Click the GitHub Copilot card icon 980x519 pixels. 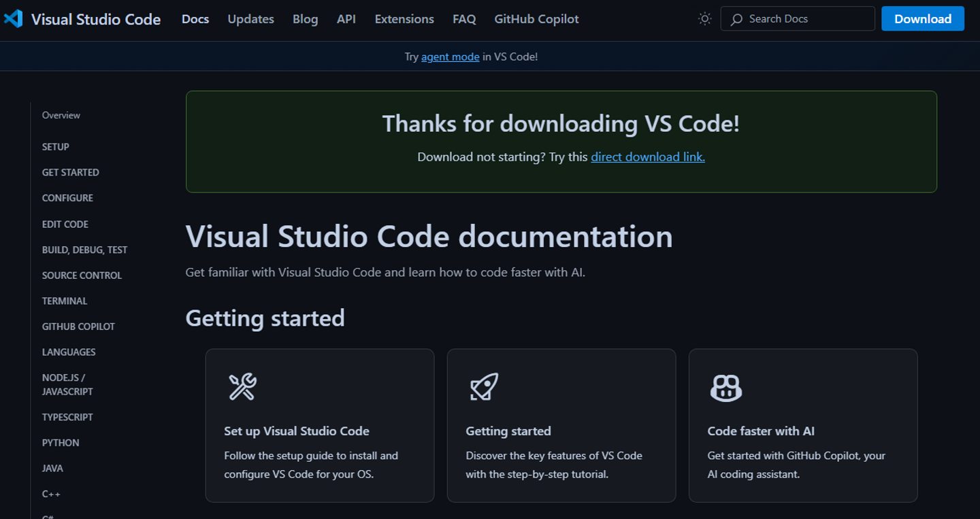[725, 388]
